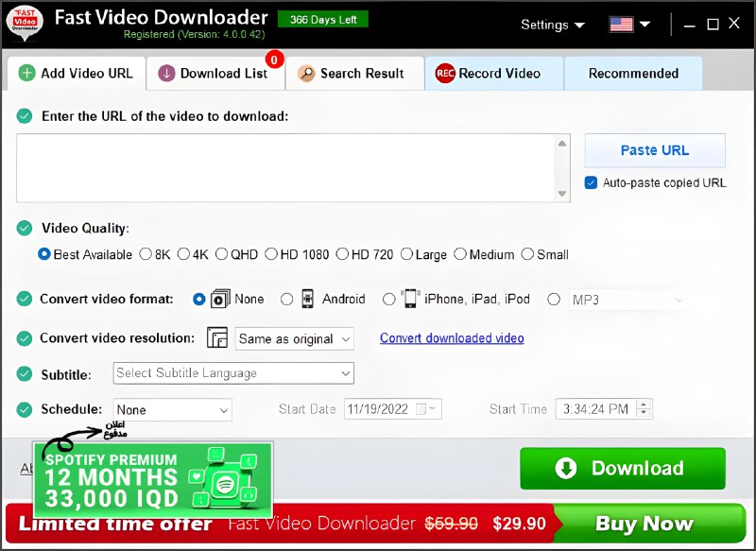Click the video resolution layout icon

pos(217,337)
